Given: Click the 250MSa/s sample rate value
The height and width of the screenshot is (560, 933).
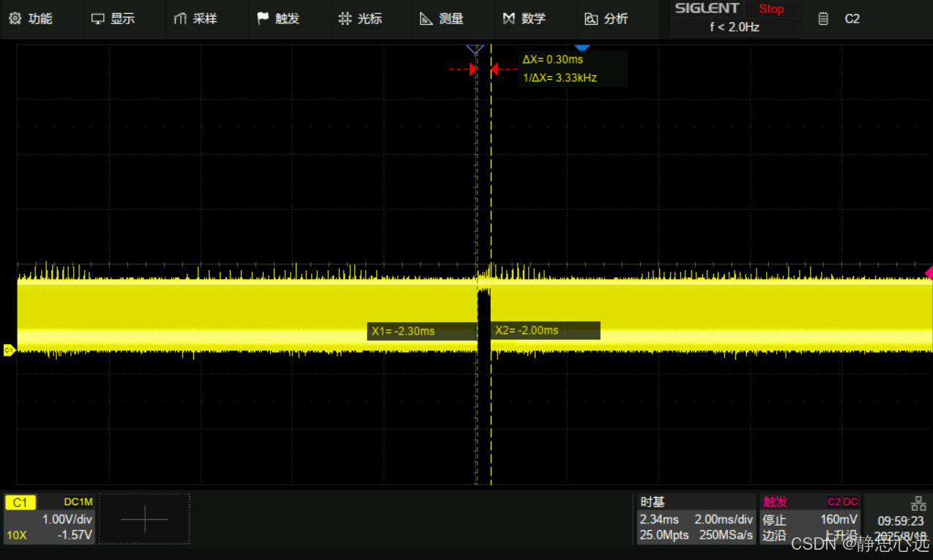Looking at the screenshot, I should tap(726, 535).
